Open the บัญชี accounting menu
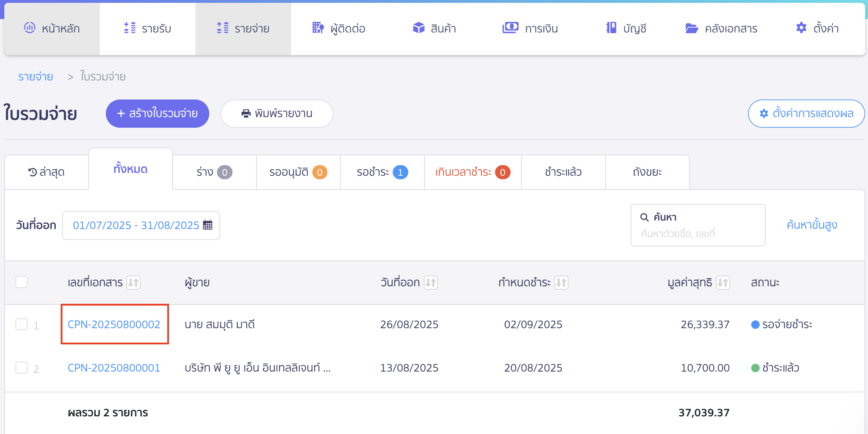The image size is (868, 434). 626,28
